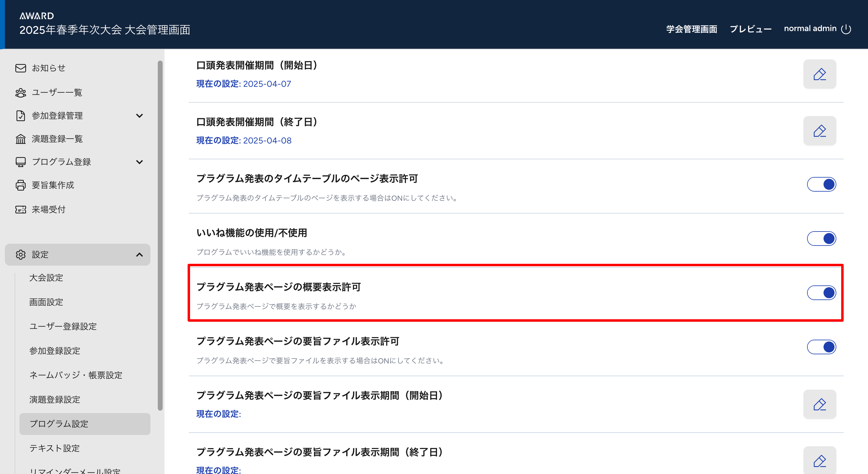Collapse the 設定 section
Viewport: 868px width, 474px height.
coord(139,255)
